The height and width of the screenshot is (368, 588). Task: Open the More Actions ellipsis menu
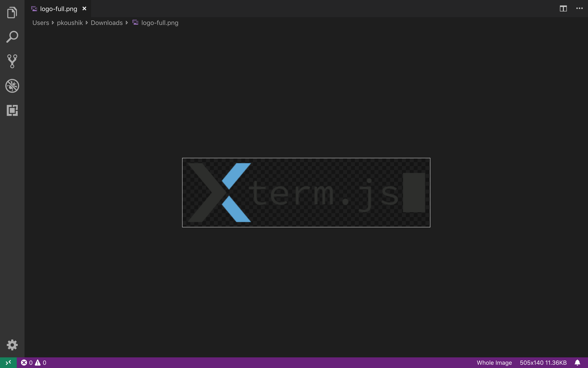coord(579,9)
